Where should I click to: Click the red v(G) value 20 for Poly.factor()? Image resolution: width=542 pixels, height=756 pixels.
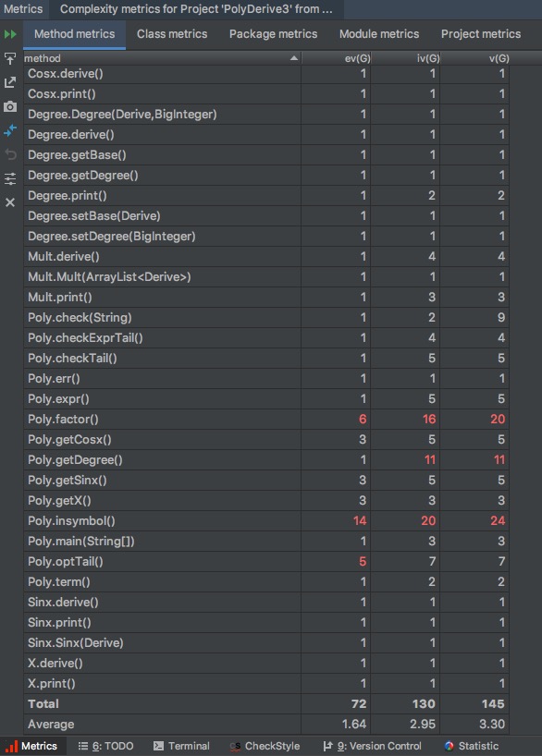[498, 419]
